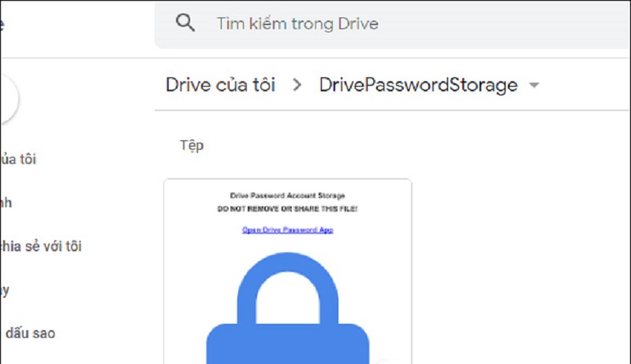Click the breadcrumb chevron separator arrow
Image resolution: width=631 pixels, height=364 pixels.
(x=297, y=85)
